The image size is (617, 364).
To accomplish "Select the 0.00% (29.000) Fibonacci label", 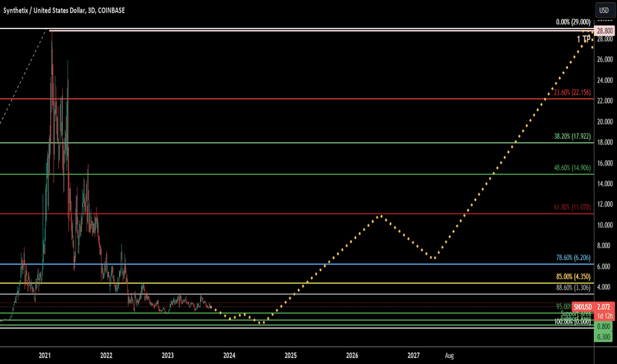I will (x=573, y=22).
